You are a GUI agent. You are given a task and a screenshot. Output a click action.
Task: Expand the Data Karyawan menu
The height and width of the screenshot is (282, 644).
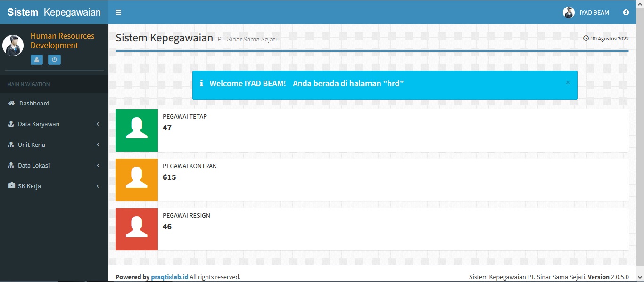click(x=39, y=124)
